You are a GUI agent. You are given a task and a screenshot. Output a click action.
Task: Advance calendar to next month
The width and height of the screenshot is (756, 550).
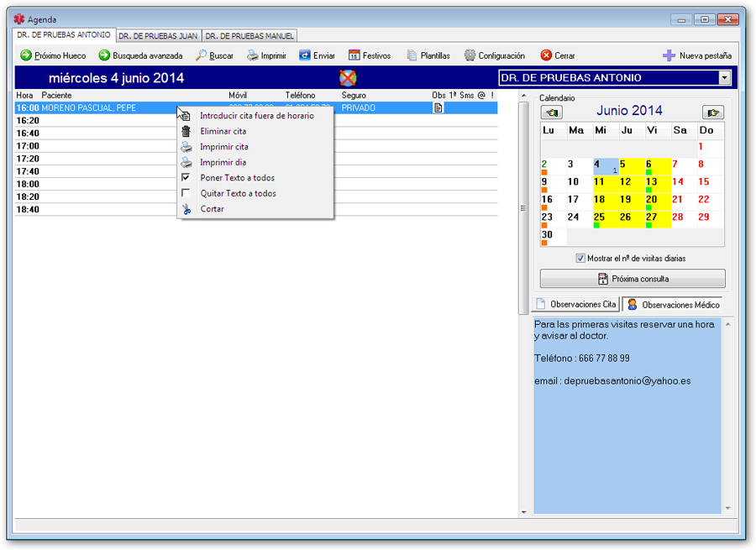click(x=713, y=112)
